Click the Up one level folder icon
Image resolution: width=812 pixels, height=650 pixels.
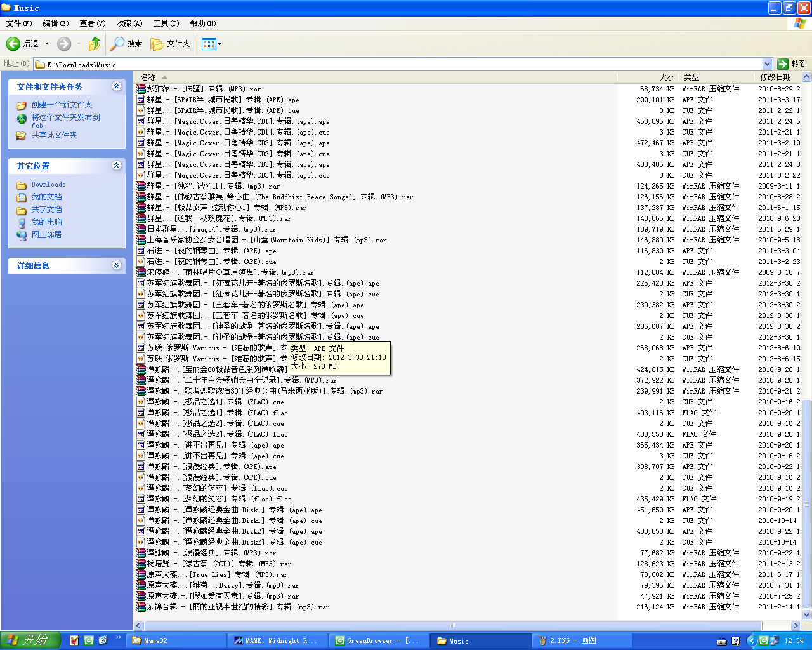(x=94, y=44)
